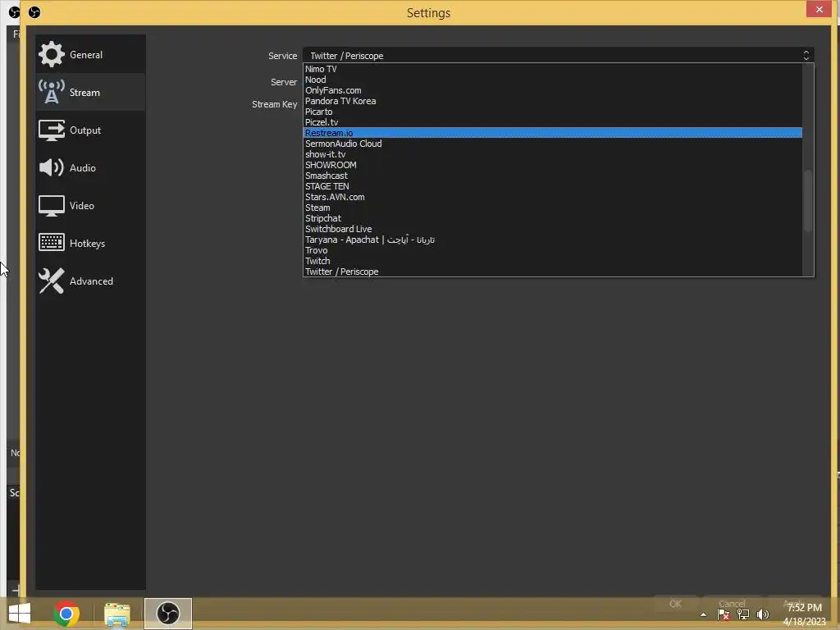
Task: Open Hotkeys keyboard icon settings
Action: coord(52,243)
